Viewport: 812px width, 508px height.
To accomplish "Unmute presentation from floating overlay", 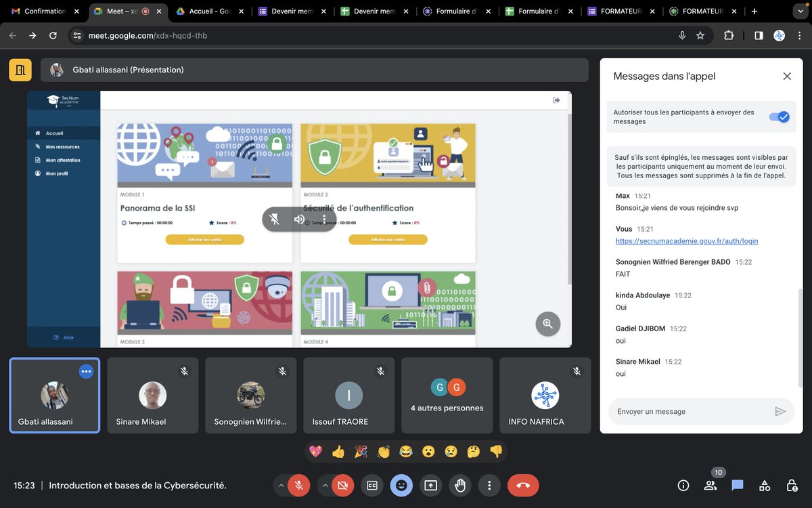I will tap(275, 219).
